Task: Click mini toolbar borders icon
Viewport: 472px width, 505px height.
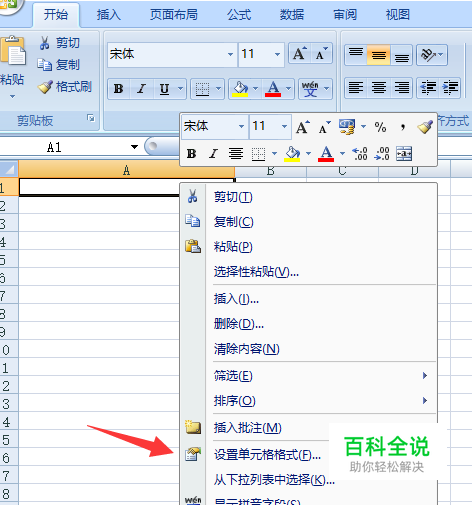Action: coord(258,154)
